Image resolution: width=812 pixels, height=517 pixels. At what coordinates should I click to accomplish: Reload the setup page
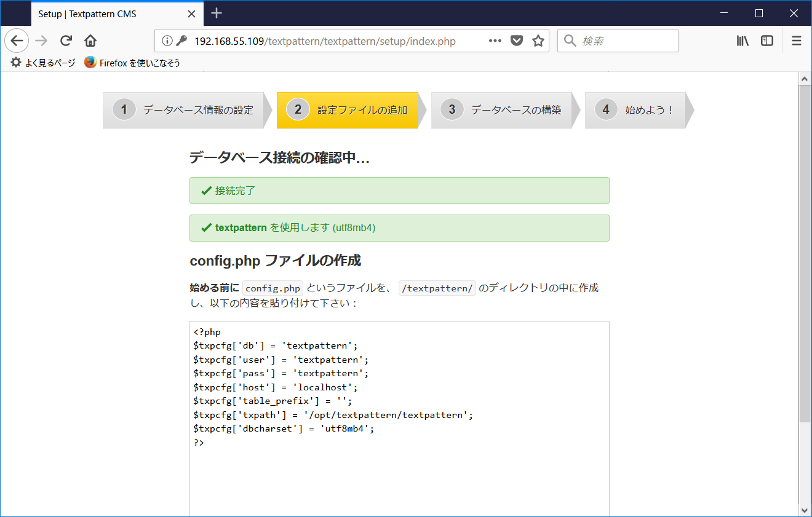pyautogui.click(x=65, y=41)
